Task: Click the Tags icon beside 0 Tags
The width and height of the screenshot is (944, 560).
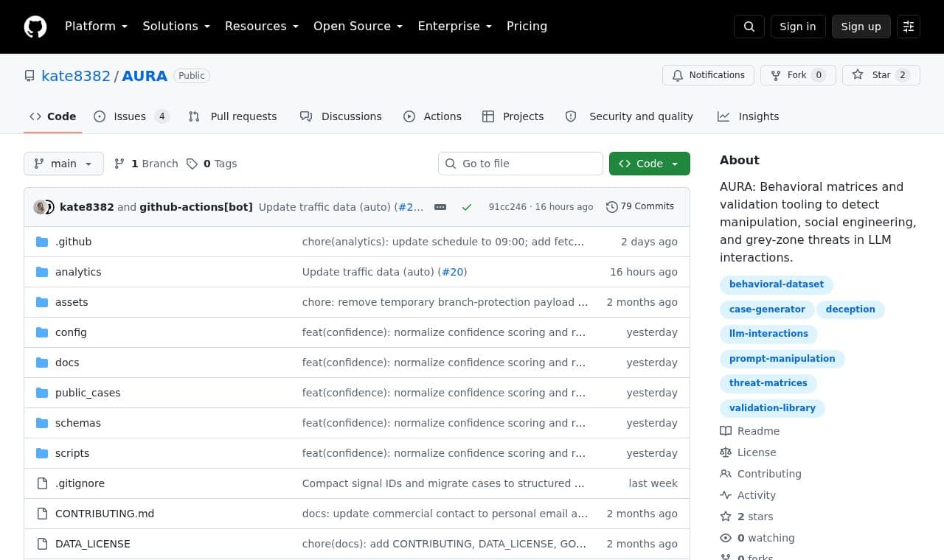Action: tap(192, 164)
